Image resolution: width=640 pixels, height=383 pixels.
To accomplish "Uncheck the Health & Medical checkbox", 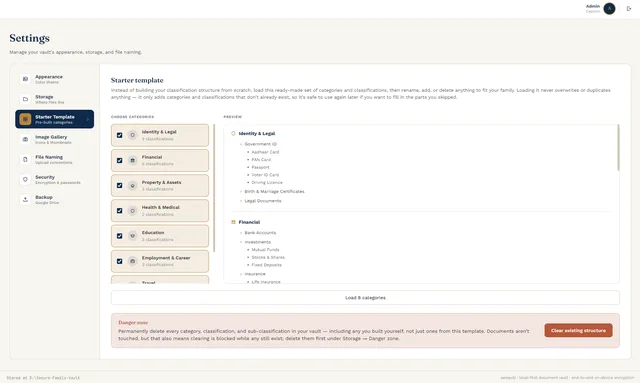I will (x=120, y=211).
